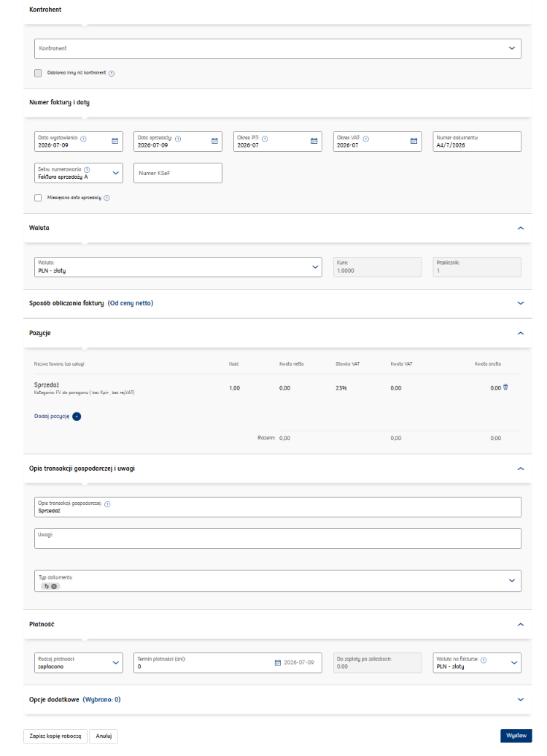Screen dimensions: 547x756
Task: Click the 23% VAT rate value
Action: point(341,388)
